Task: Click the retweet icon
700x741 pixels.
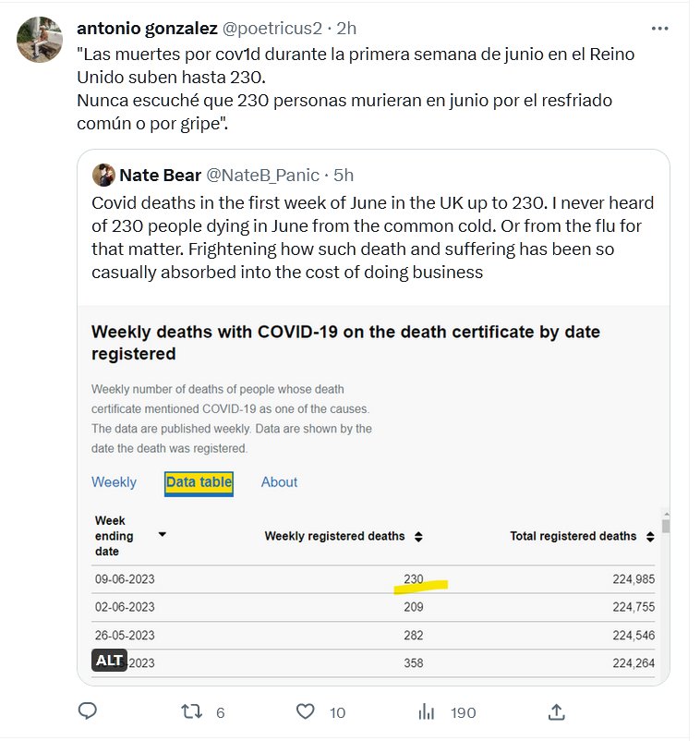Action: point(191,711)
